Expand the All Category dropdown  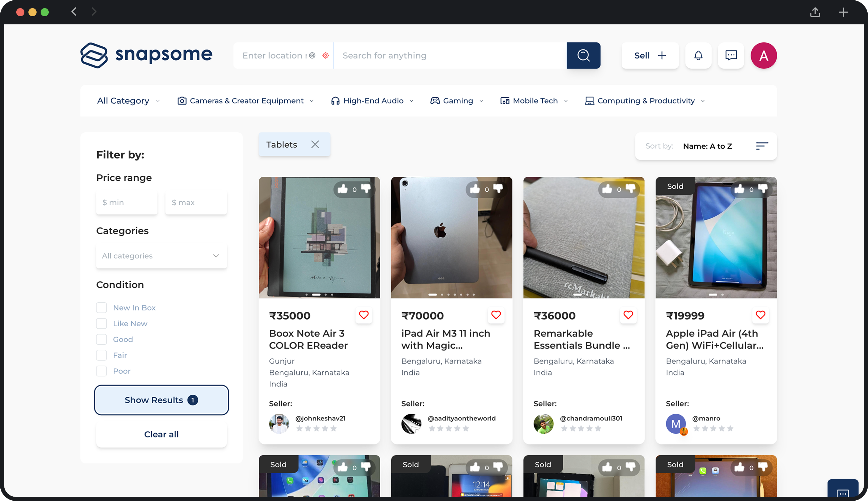point(128,101)
